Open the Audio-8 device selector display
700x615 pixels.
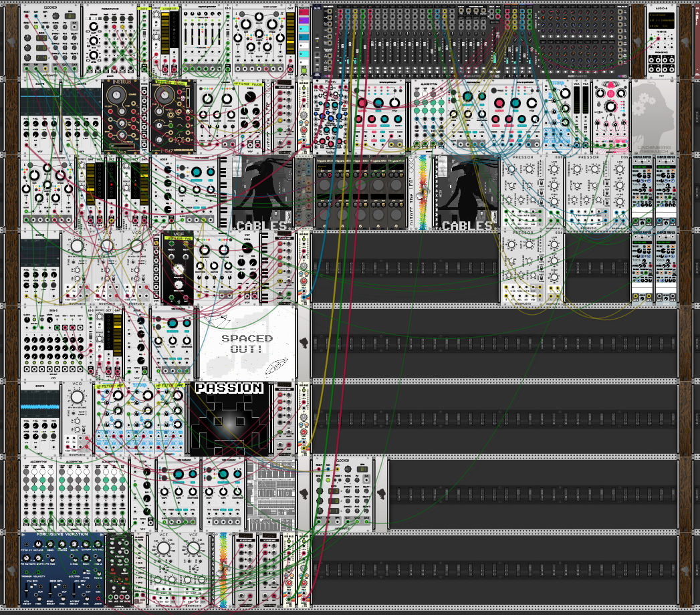(x=662, y=21)
